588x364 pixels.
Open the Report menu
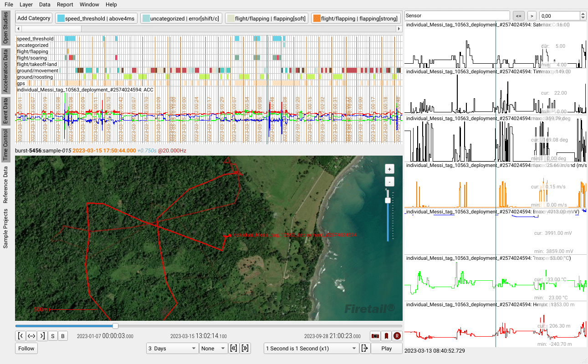[x=65, y=5]
